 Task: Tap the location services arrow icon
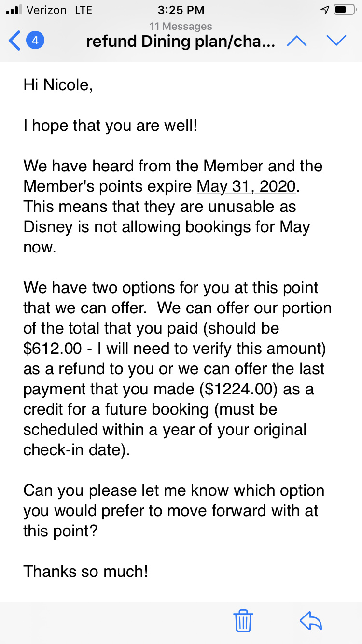pos(325,10)
